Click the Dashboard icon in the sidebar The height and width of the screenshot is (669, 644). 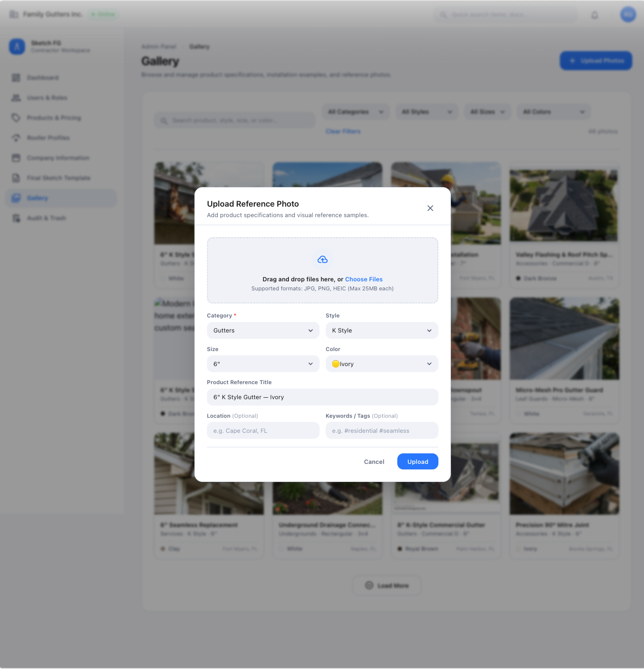pos(16,78)
